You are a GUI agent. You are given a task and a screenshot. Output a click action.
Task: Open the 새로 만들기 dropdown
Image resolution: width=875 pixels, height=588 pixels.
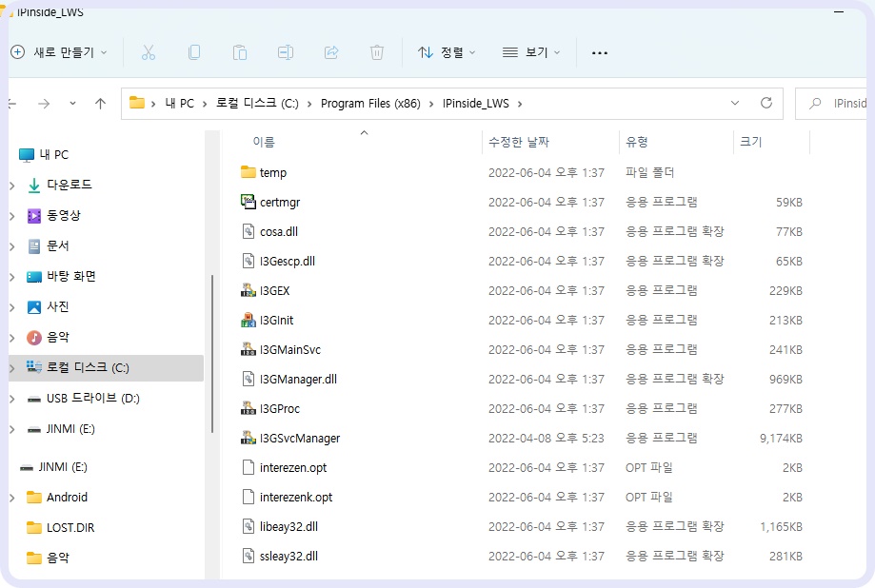(59, 52)
